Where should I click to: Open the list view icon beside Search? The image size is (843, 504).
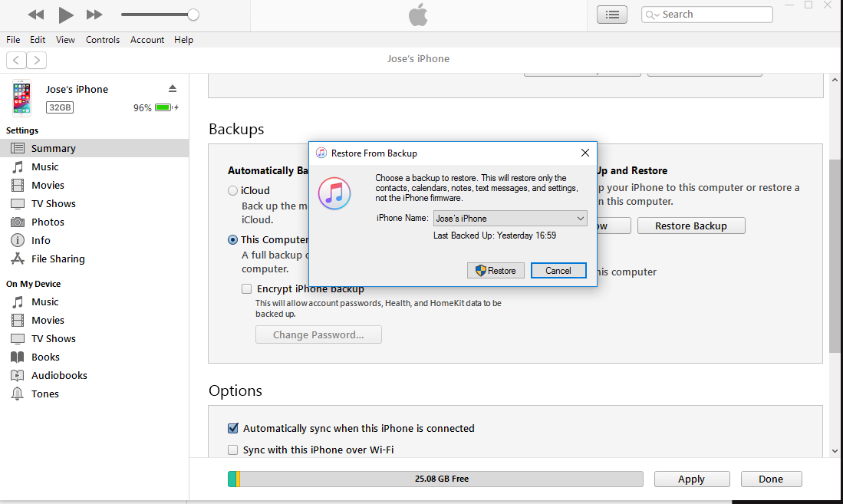611,15
